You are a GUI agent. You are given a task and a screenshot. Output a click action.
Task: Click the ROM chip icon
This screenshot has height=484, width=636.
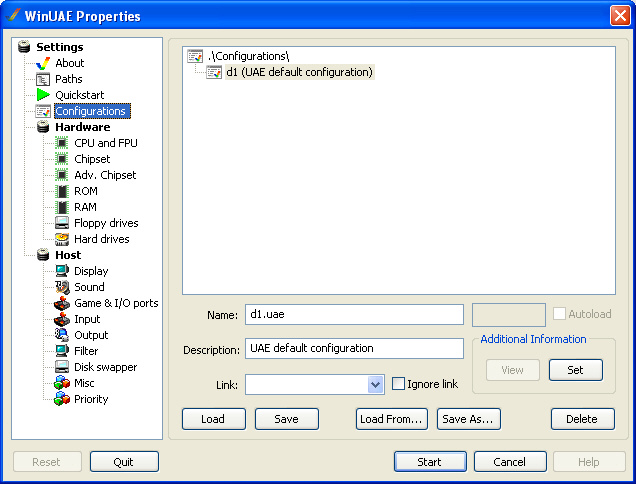pos(62,191)
